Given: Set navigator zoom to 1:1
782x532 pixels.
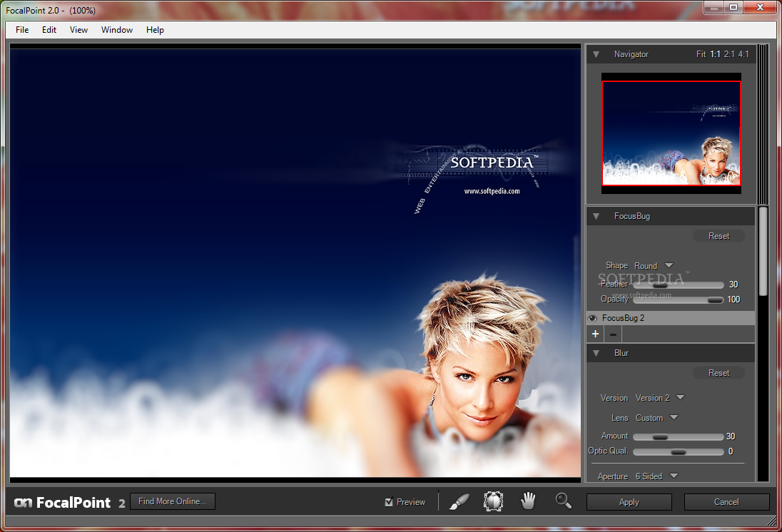Looking at the screenshot, I should click(715, 54).
